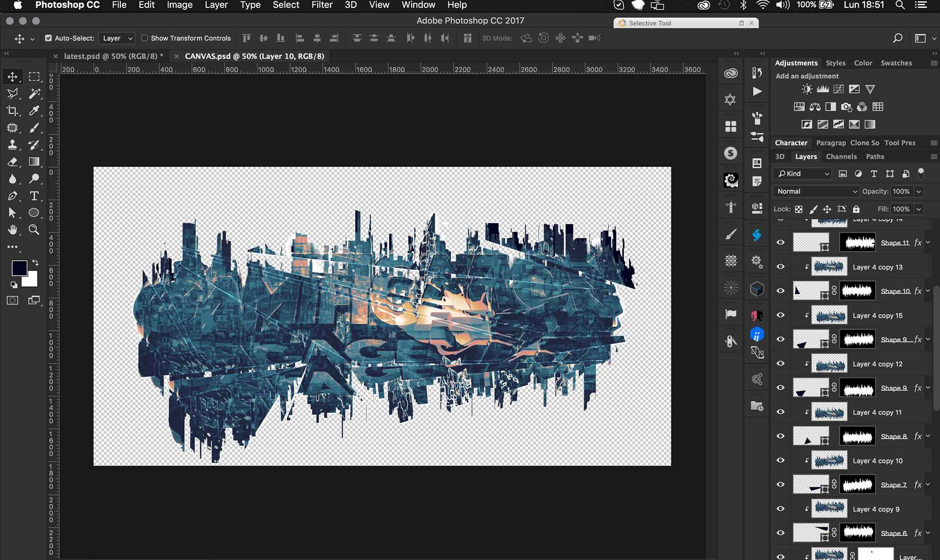Select the Dodge tool

[x=34, y=179]
